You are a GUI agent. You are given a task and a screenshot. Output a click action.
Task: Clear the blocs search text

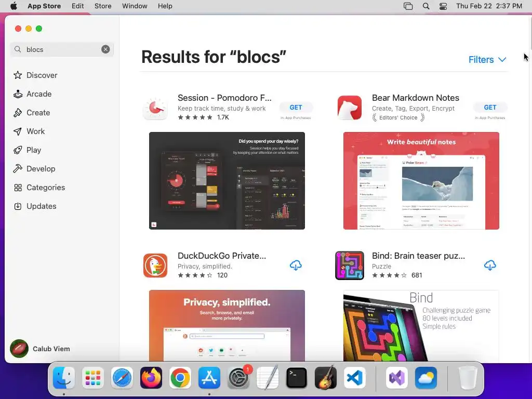tap(105, 49)
